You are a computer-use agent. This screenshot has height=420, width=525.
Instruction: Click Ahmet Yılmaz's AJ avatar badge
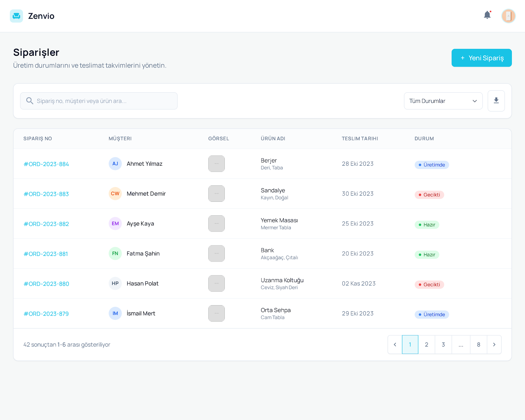coord(115,164)
